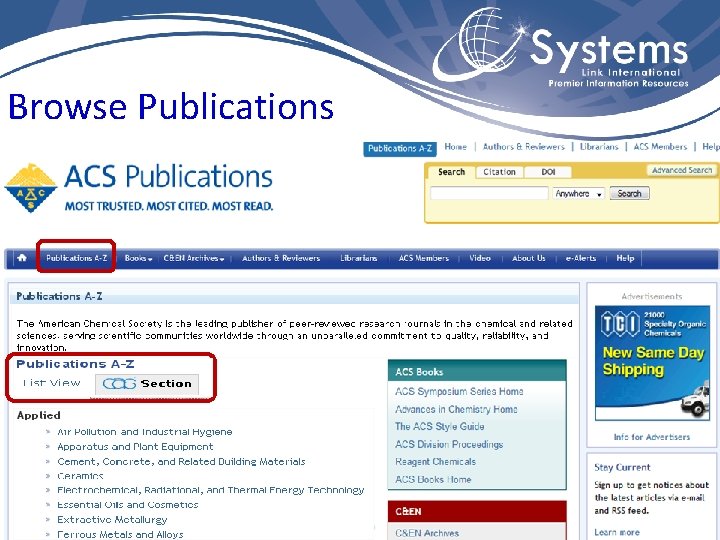Open Cement, Concrete, and Related Building Materials
This screenshot has height=540, width=720.
coord(181,461)
